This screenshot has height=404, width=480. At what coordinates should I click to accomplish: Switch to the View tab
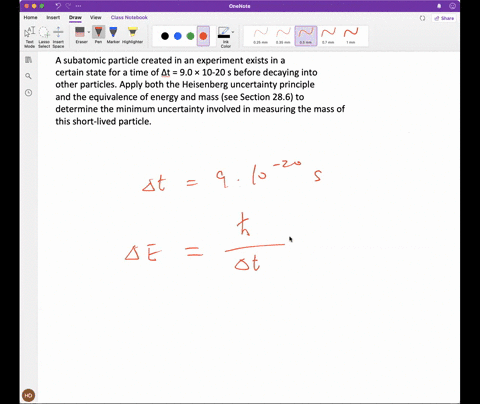(96, 17)
